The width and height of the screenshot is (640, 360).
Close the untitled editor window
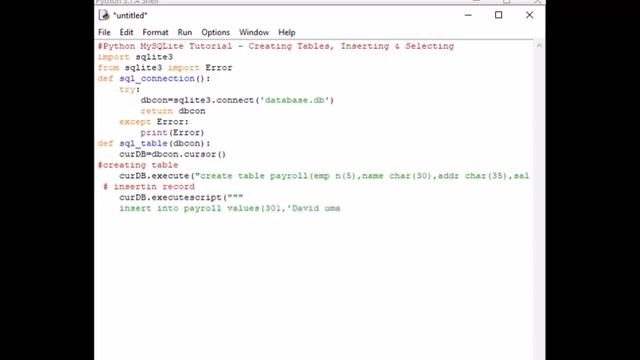(529, 15)
